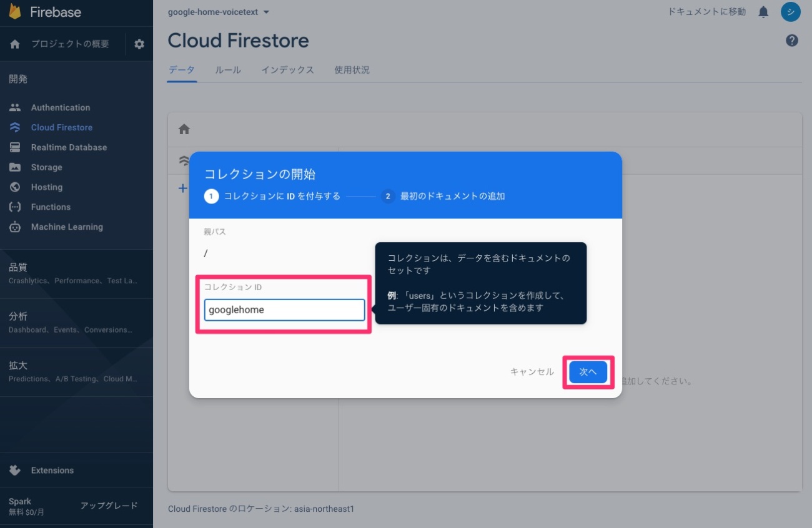Viewport: 812px width, 528px height.
Task: Click the コレクション ID input field
Action: pos(284,310)
